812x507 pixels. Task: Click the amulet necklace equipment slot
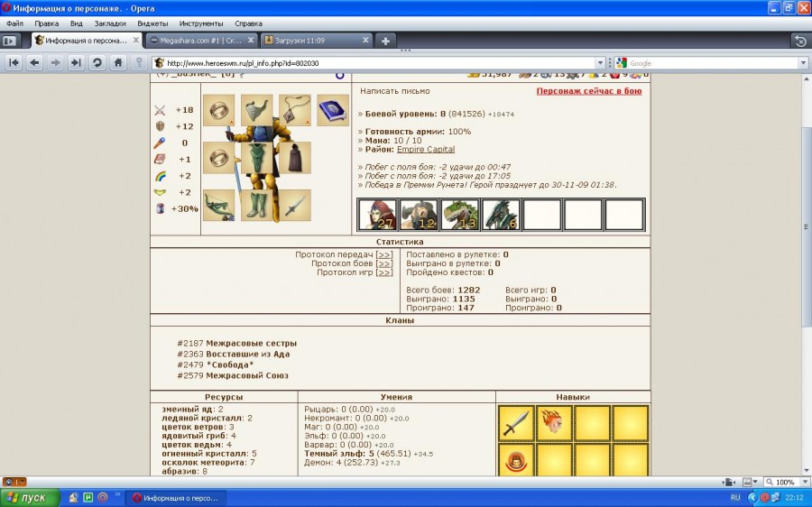click(295, 110)
